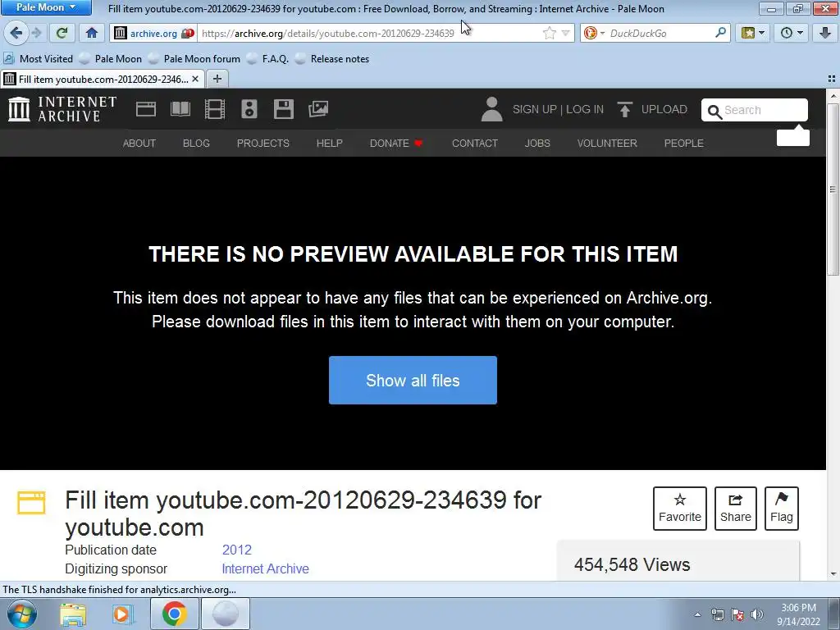Image resolution: width=840 pixels, height=630 pixels.
Task: Click the Share button
Action: (736, 509)
